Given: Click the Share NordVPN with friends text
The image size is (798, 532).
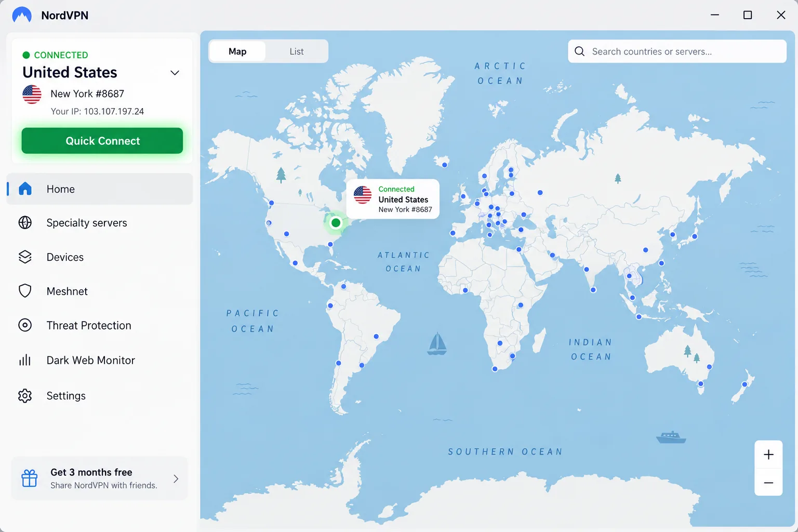Looking at the screenshot, I should point(103,485).
